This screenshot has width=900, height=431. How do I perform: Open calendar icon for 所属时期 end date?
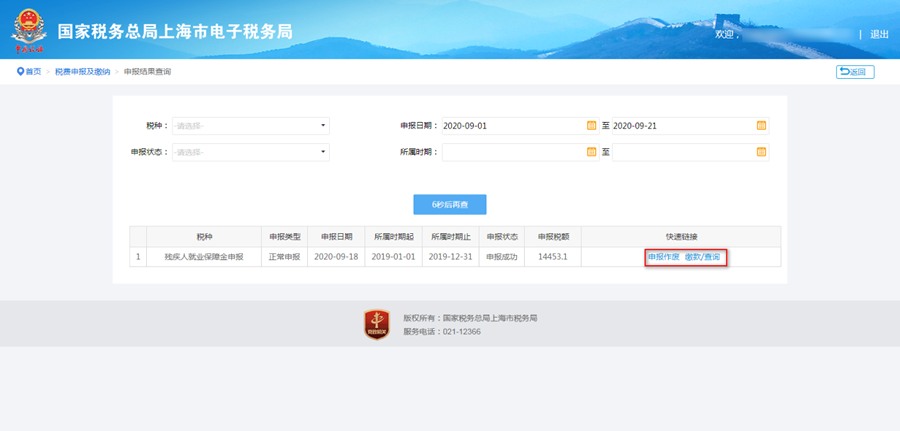761,152
